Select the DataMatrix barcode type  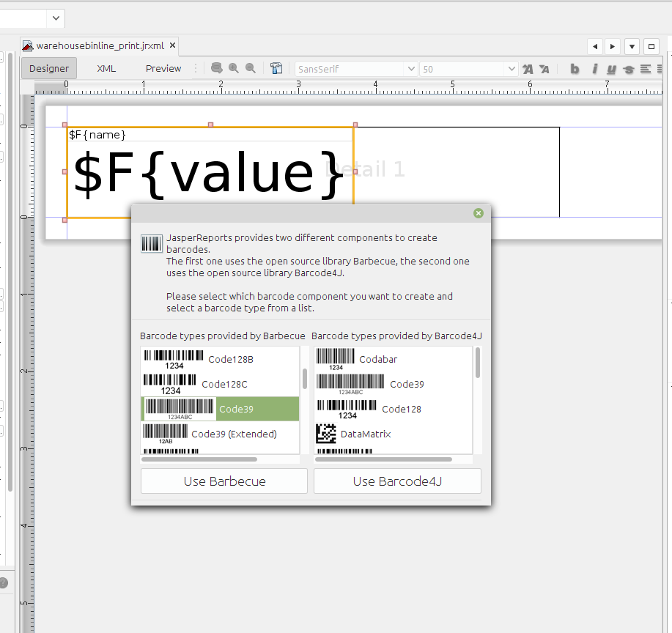pyautogui.click(x=366, y=434)
